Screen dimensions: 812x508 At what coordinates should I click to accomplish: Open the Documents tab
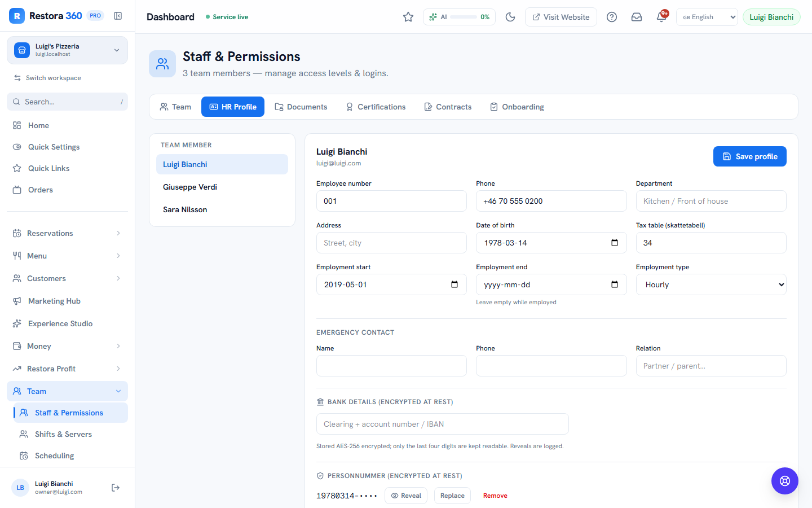(x=301, y=107)
